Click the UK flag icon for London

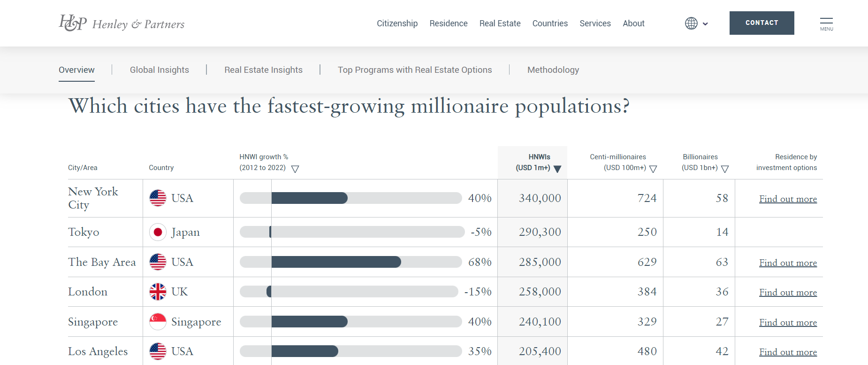tap(158, 292)
